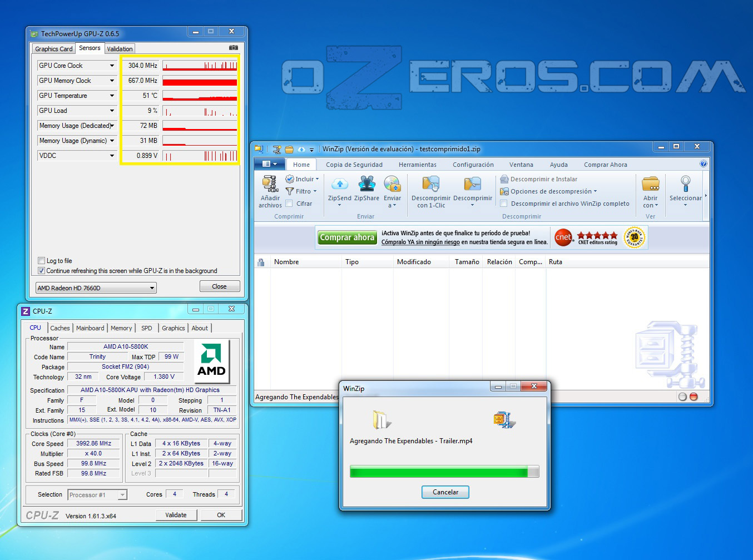Click the ZipShare icon
Viewport: 753px width, 560px height.
366,184
